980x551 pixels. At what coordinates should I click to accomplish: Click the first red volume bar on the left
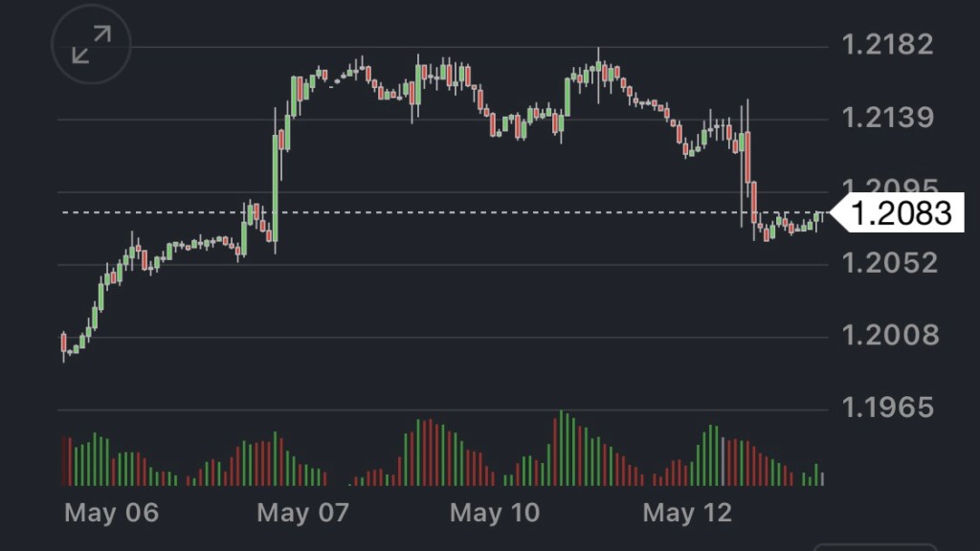tap(64, 460)
